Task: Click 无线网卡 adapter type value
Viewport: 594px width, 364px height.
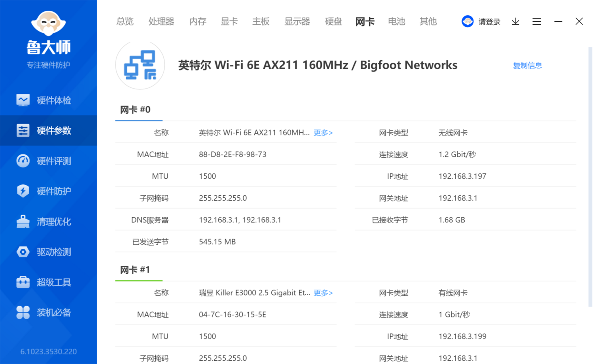Action: point(453,133)
